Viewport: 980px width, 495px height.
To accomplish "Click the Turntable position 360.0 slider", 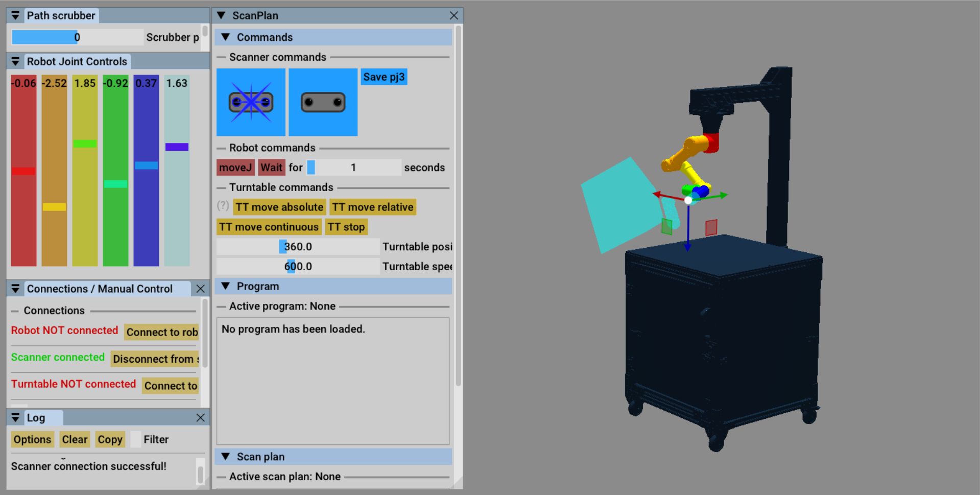I will (298, 247).
